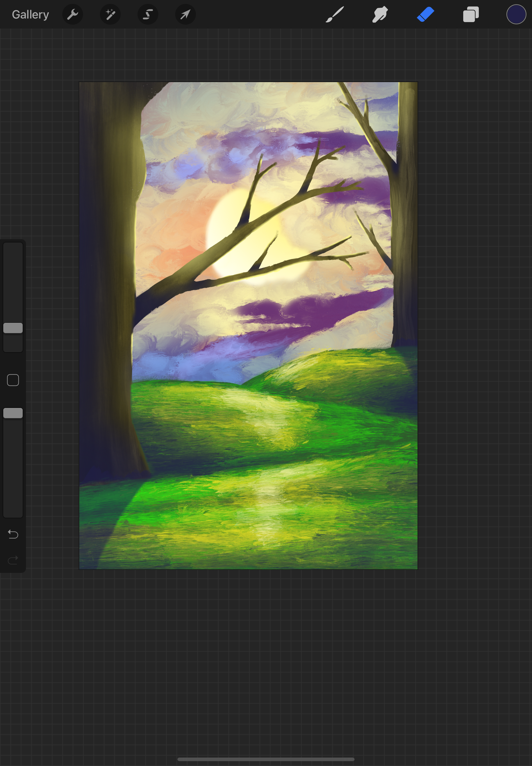The height and width of the screenshot is (766, 532).
Task: Open the Layers panel
Action: click(471, 14)
